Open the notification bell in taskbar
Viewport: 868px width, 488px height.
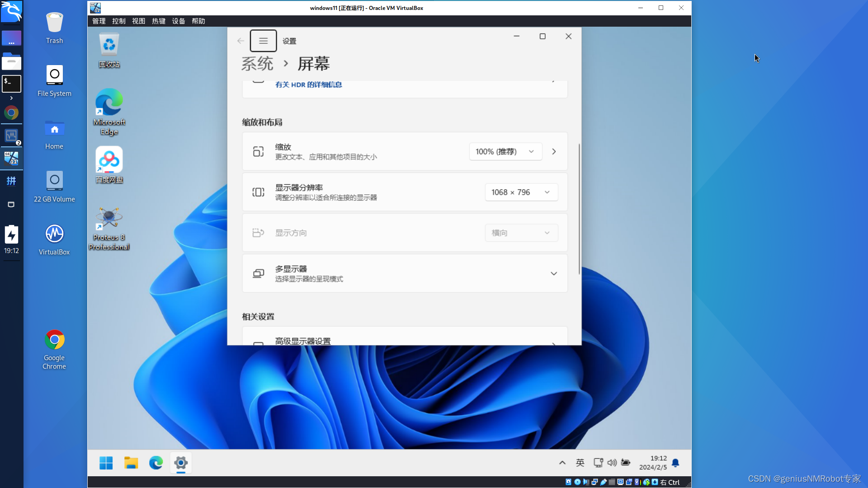[x=675, y=463]
